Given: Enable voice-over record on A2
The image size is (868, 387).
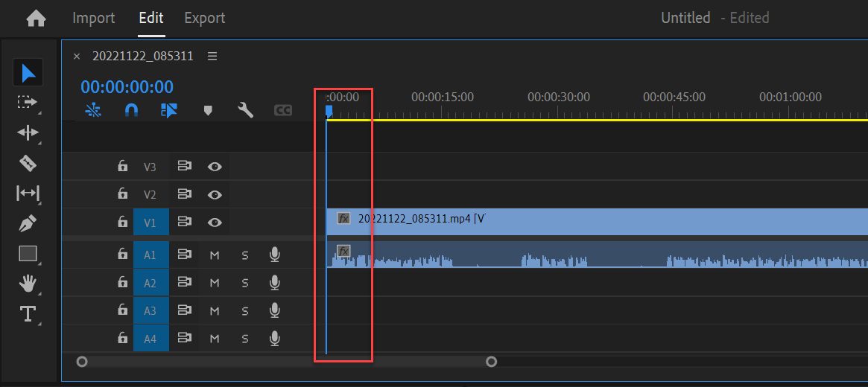Looking at the screenshot, I should pos(275,283).
